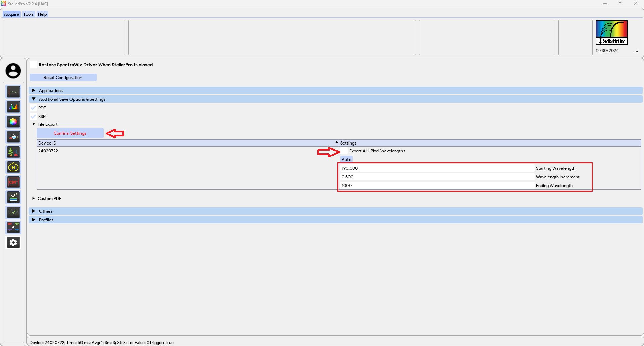Open the Tools menu
This screenshot has height=346, width=644.
coord(29,14)
